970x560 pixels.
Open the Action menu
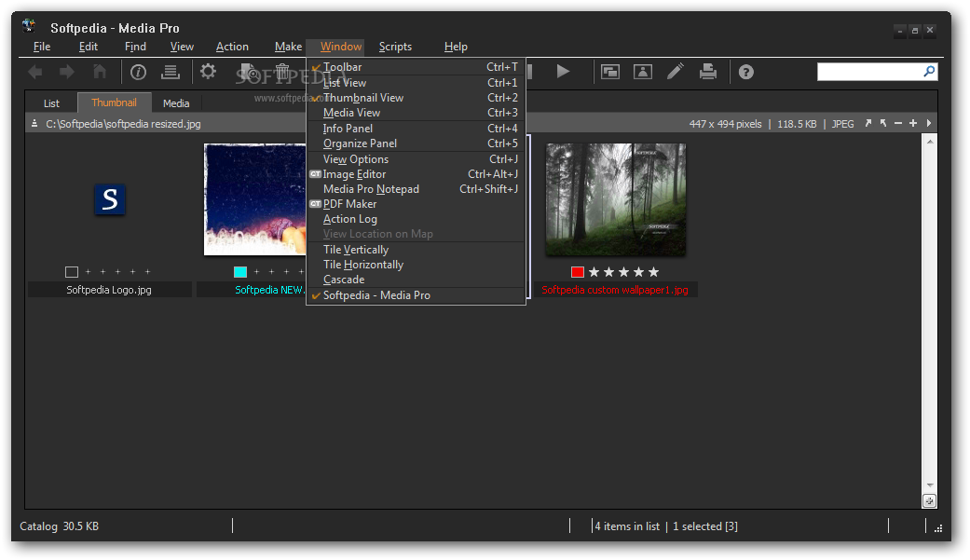click(x=232, y=47)
